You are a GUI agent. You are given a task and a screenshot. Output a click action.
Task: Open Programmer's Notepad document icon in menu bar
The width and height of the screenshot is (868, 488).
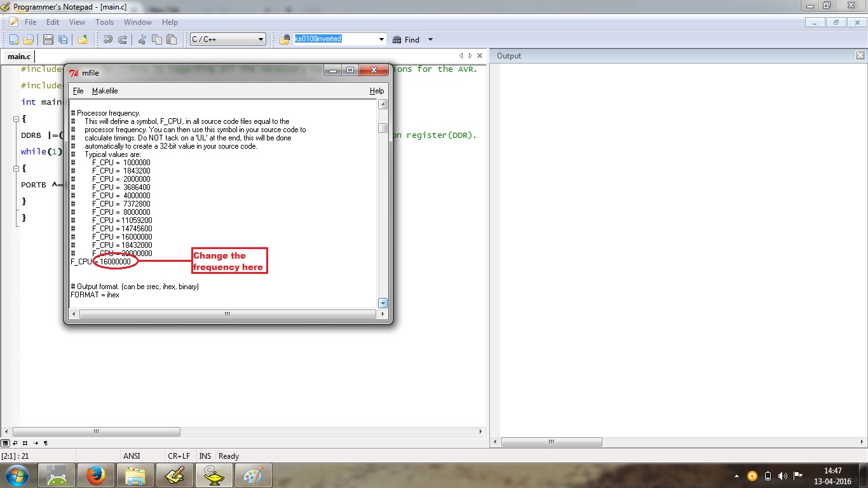(14, 22)
